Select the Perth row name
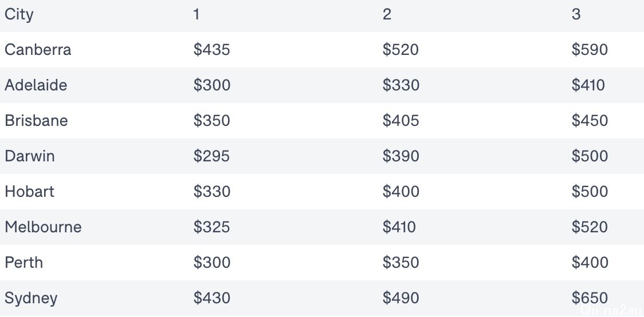Viewport: 644px width, 317px height. (x=24, y=263)
